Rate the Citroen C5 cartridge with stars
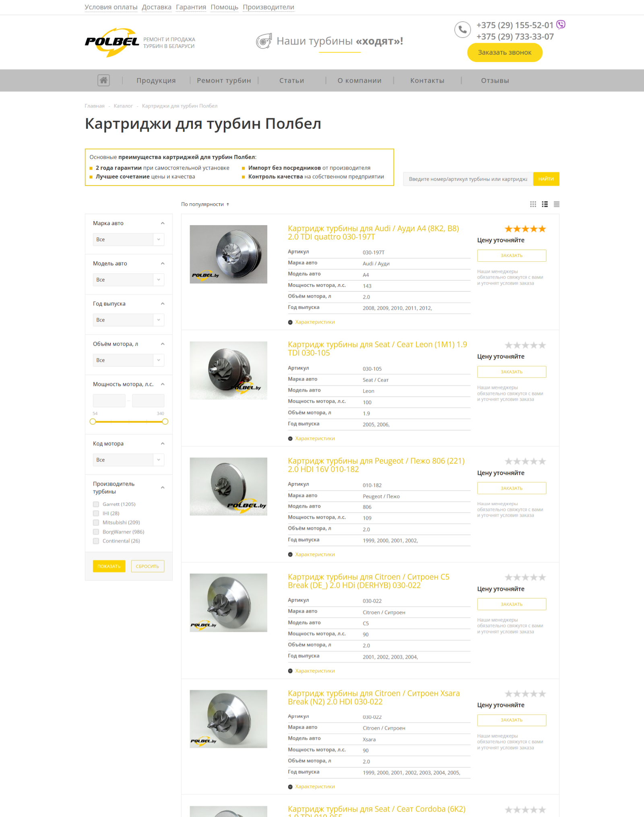The width and height of the screenshot is (644, 817). point(525,577)
